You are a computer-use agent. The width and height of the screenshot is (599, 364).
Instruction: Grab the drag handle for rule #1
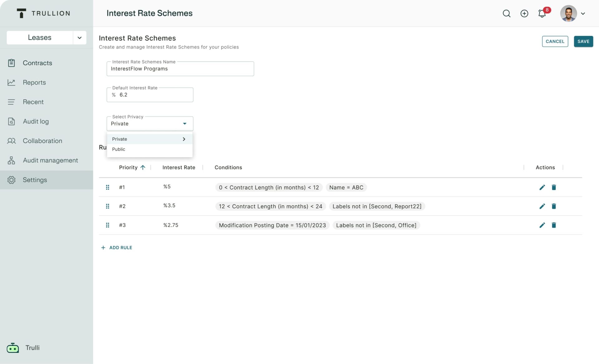tap(107, 187)
